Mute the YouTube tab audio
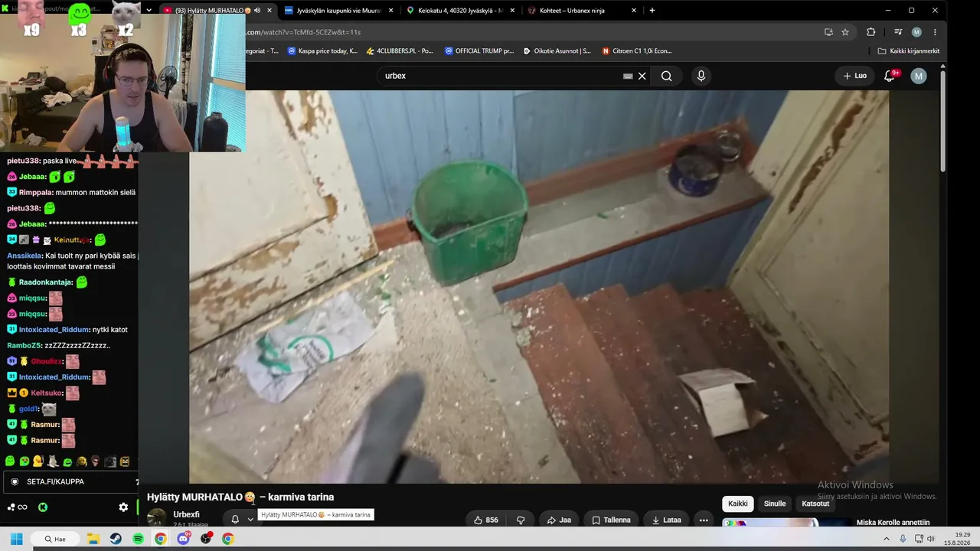 (x=257, y=11)
